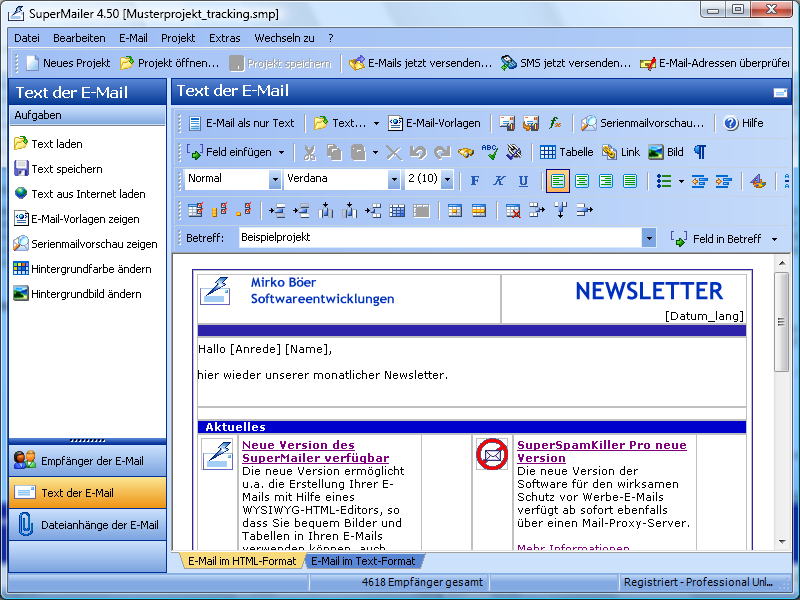The height and width of the screenshot is (600, 800).
Task: Open the font size 2 (10) dropdown
Action: (447, 179)
